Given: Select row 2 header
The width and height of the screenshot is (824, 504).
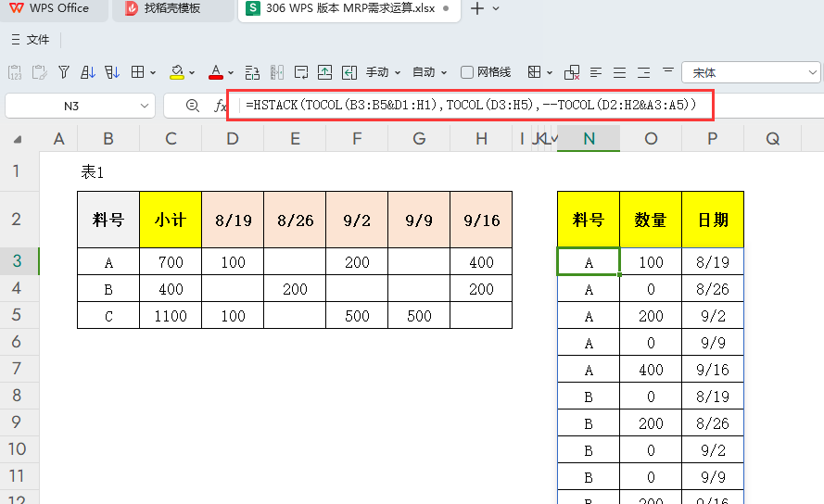Looking at the screenshot, I should coord(19,220).
